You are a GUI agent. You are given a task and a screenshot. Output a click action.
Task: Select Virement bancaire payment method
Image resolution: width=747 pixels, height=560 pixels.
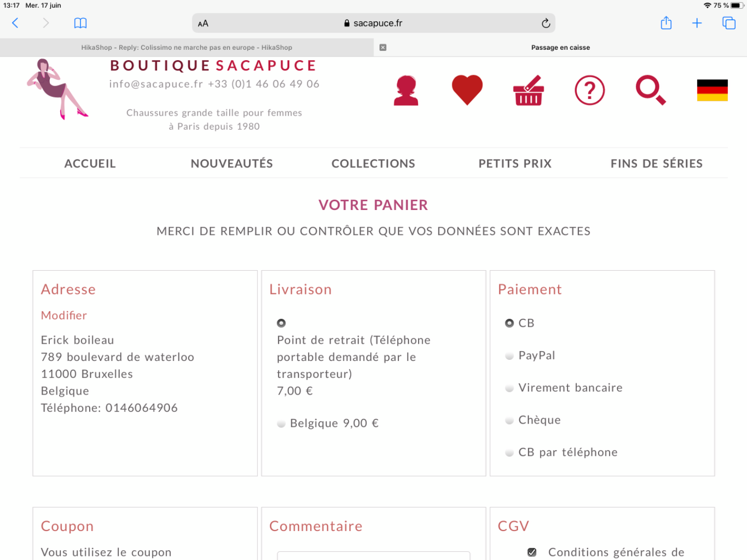[x=509, y=388]
